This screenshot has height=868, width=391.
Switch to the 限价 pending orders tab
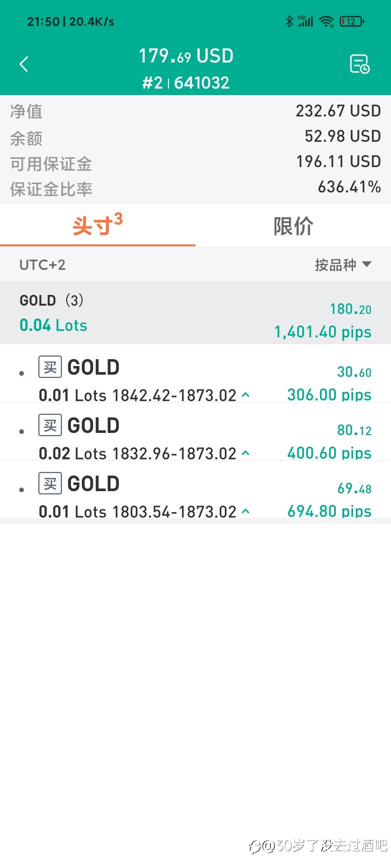click(293, 226)
